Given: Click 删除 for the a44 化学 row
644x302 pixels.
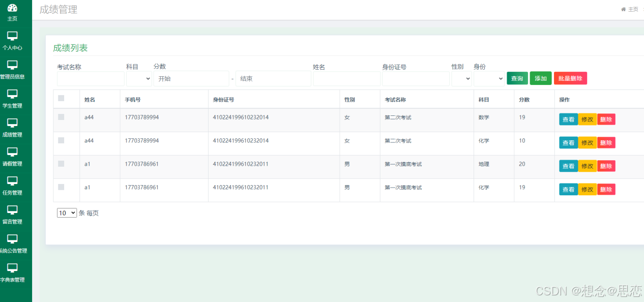Looking at the screenshot, I should coord(606,143).
